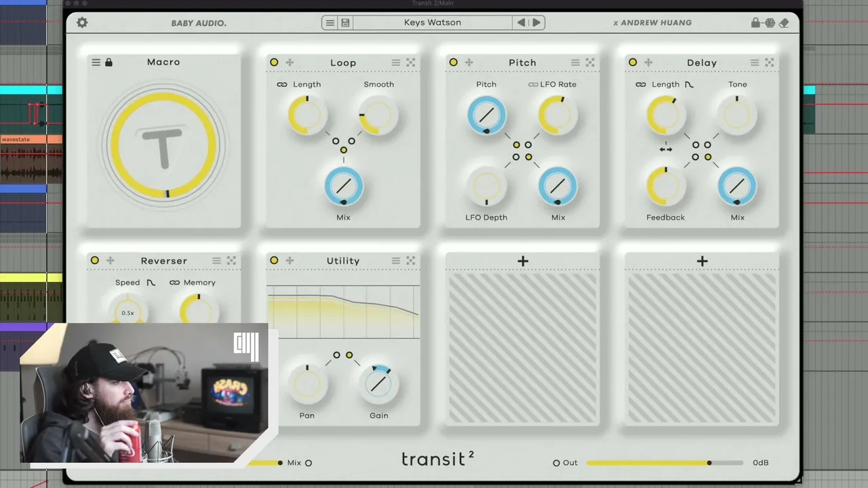This screenshot has height=488, width=868.
Task: Toggle the Pitch LFO Rate sync link icon
Action: pos(533,85)
